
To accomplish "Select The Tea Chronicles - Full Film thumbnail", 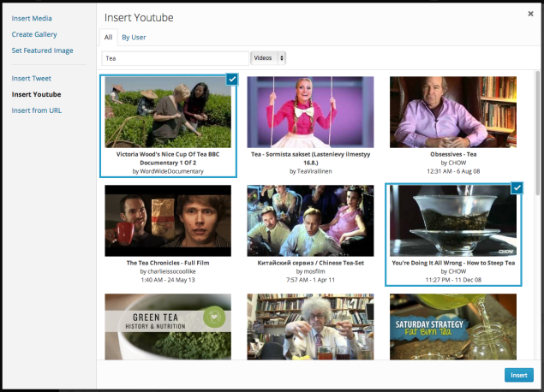I will pos(168,221).
